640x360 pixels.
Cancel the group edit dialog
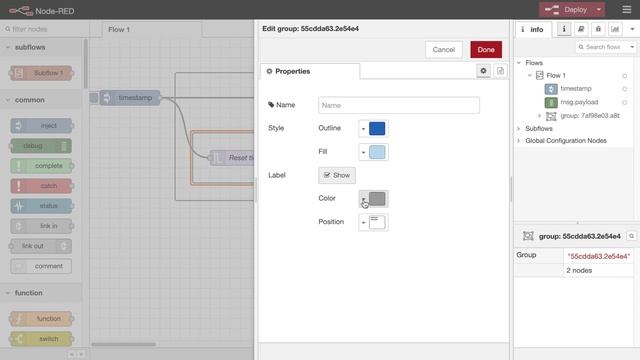(444, 49)
